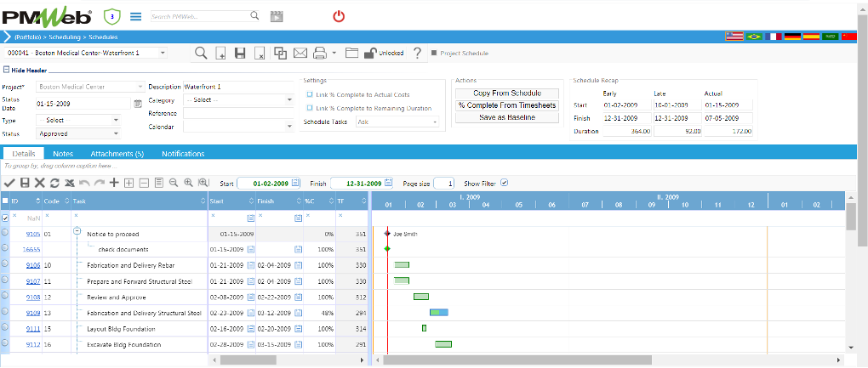The height and width of the screenshot is (368, 868).
Task: Click the plus add task icon
Action: click(114, 183)
